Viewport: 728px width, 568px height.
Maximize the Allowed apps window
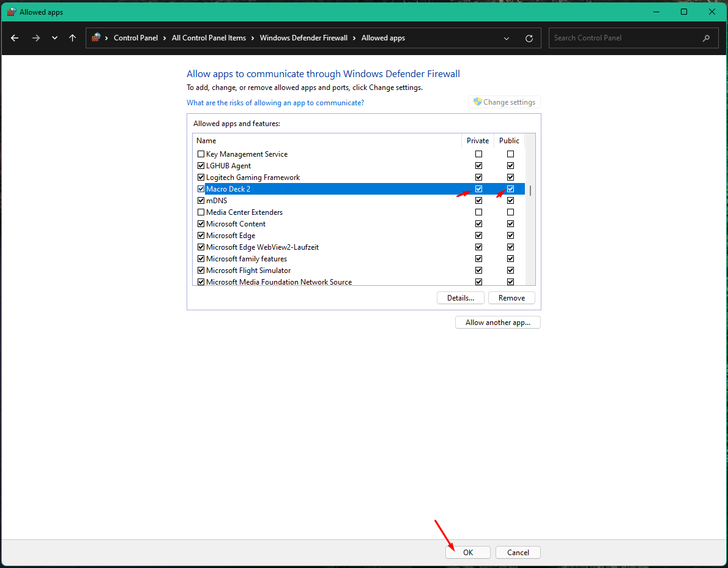(684, 12)
